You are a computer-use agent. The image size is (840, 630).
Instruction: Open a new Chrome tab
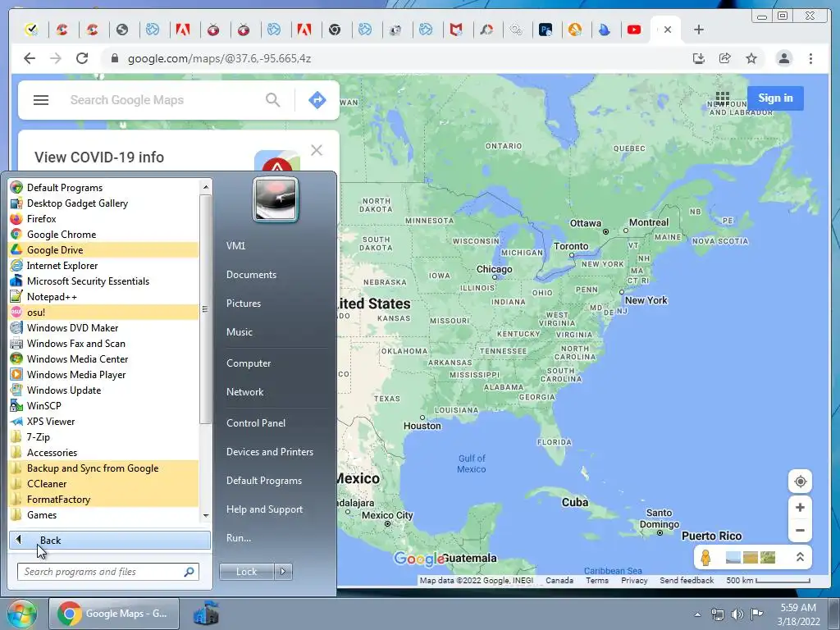(699, 30)
